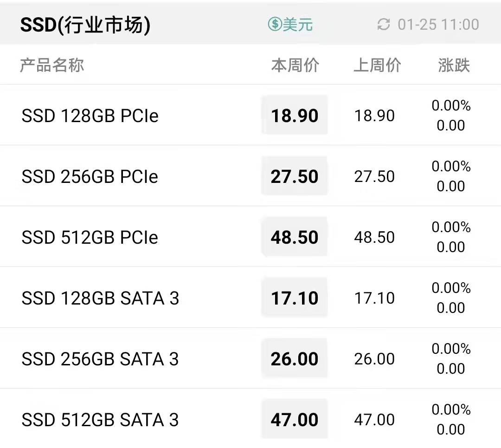Switch currency via the 美元 label

click(297, 24)
